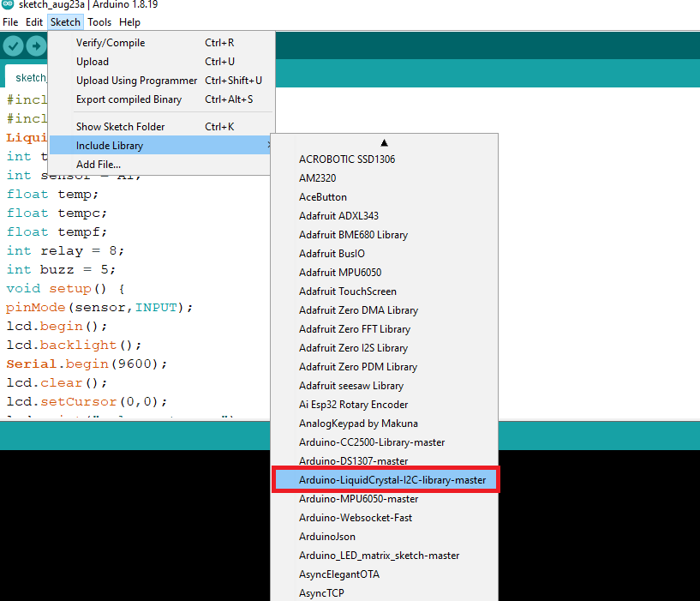Select Arduino-LiquidCrystal-I2C-library-master

click(386, 480)
